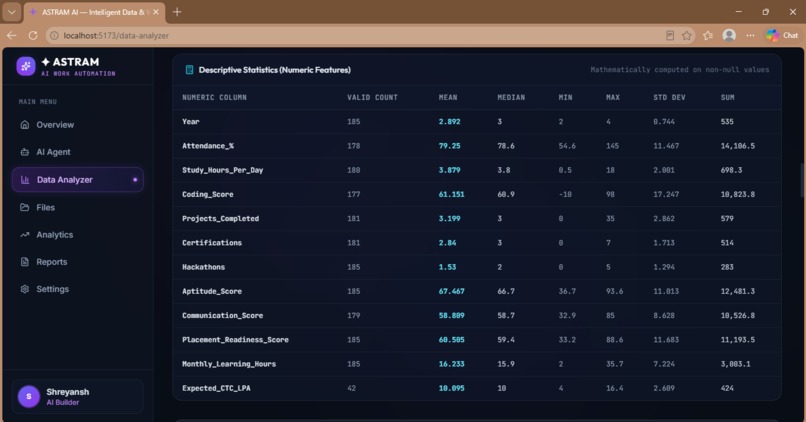Go to Files in sidebar

[78, 207]
